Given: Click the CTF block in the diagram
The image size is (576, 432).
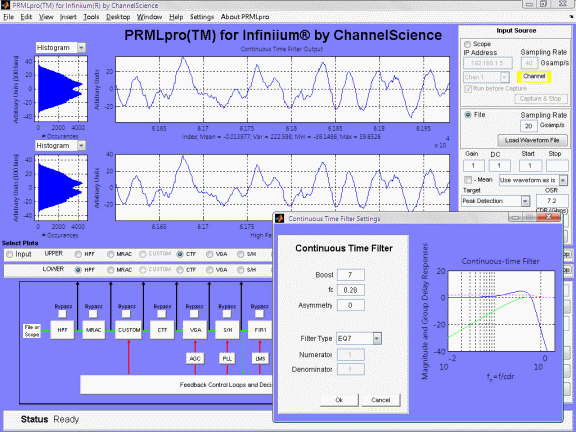Looking at the screenshot, I should pos(162,330).
